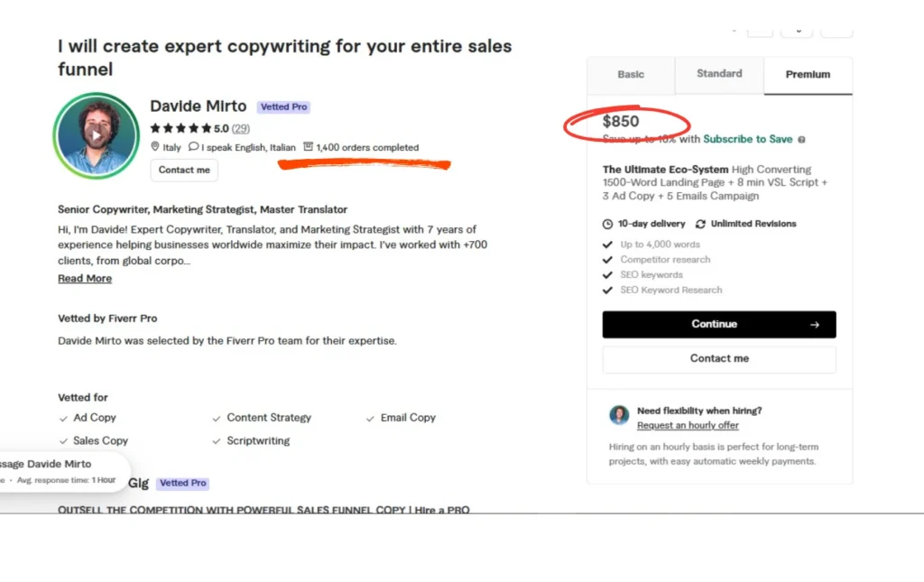Open the 29 reviews count link
The height and width of the screenshot is (582, 924).
pos(241,129)
